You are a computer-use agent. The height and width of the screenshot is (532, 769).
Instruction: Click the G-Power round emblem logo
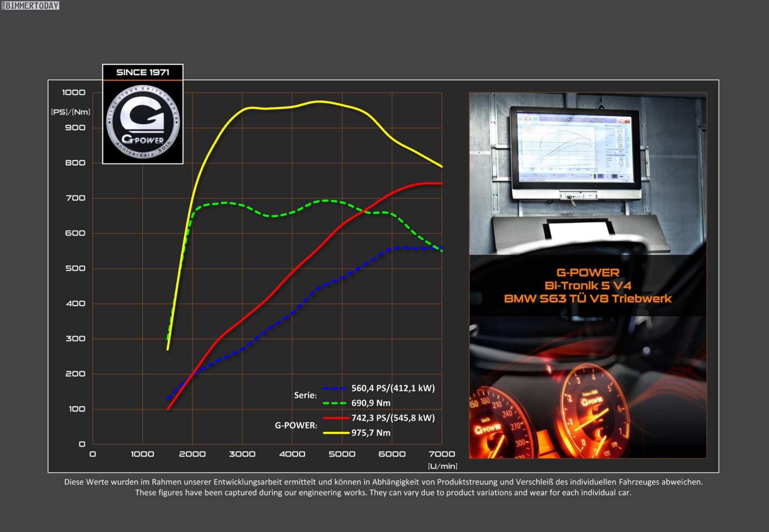[143, 122]
